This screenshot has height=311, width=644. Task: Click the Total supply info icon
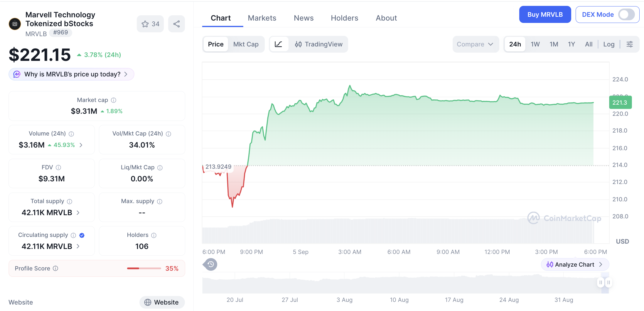pos(70,201)
